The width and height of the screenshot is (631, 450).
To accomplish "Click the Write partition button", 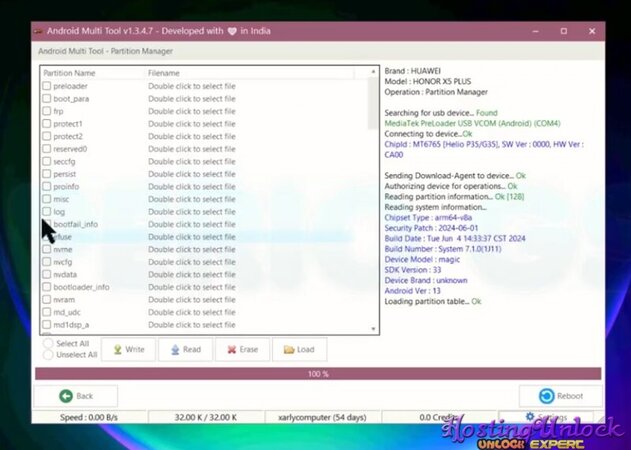I will pyautogui.click(x=127, y=350).
